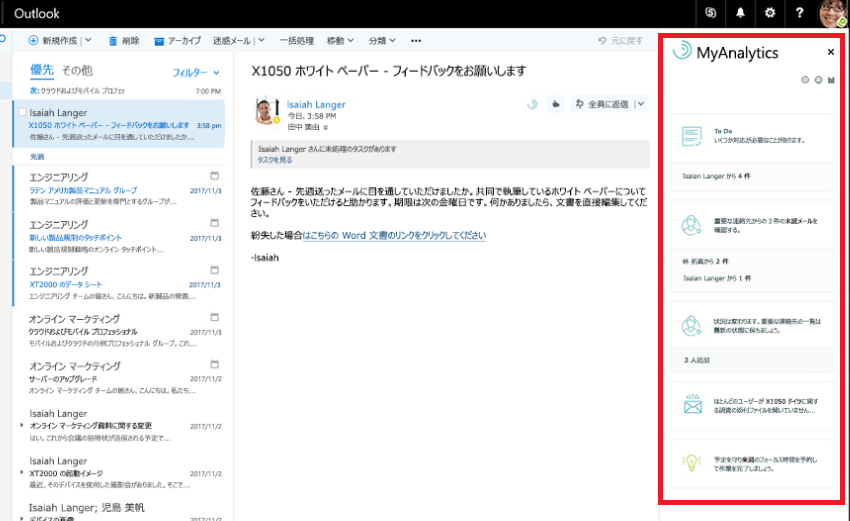
Task: Click 削除 delete button
Action: [124, 41]
